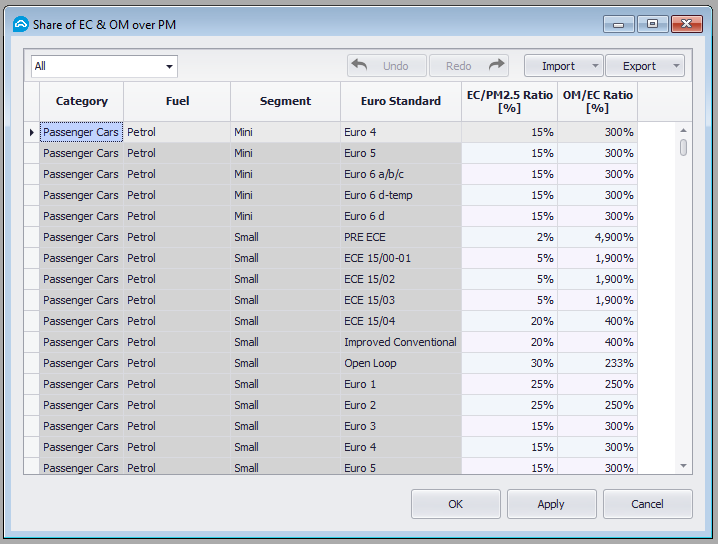Click the Open Loop cell
This screenshot has width=718, height=544.
click(401, 363)
